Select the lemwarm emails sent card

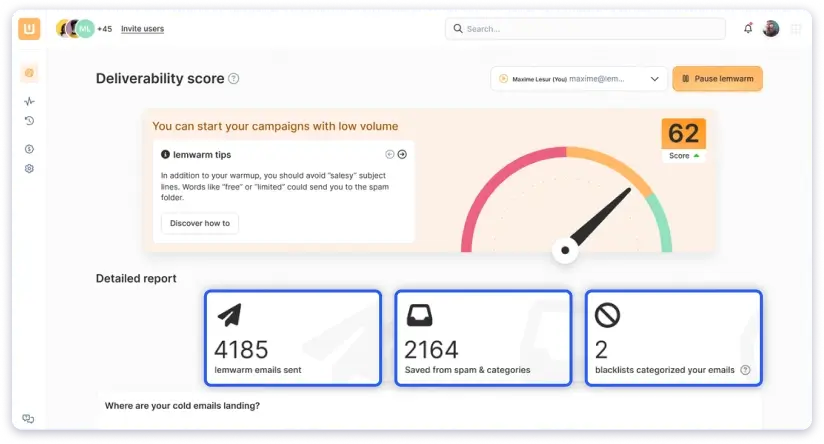(x=292, y=338)
